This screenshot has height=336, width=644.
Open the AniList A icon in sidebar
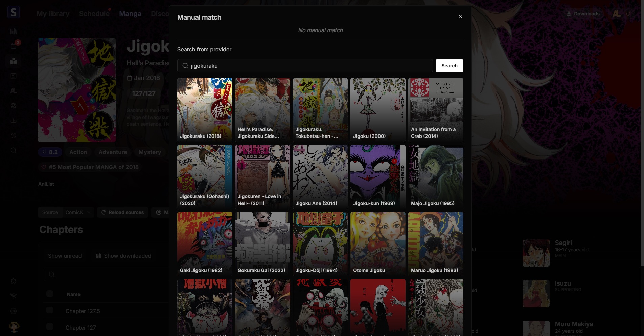tap(14, 91)
